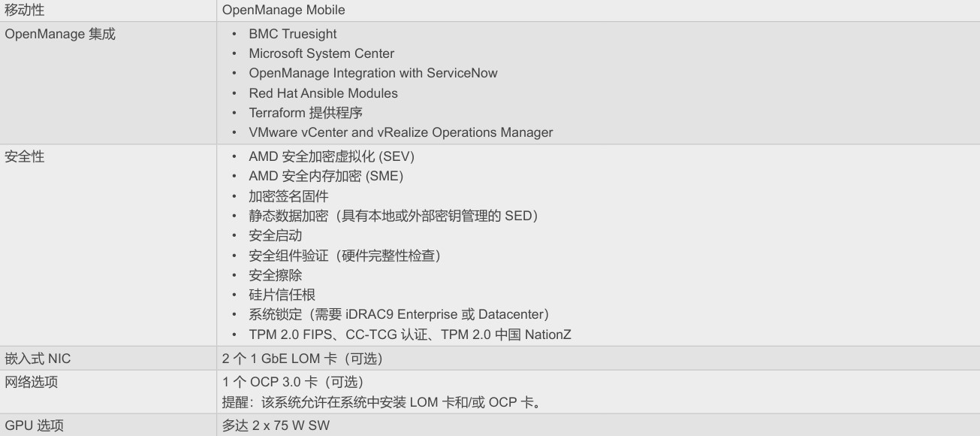980x436 pixels.
Task: Click Red Hat Ansible Modules item
Action: coord(324,93)
